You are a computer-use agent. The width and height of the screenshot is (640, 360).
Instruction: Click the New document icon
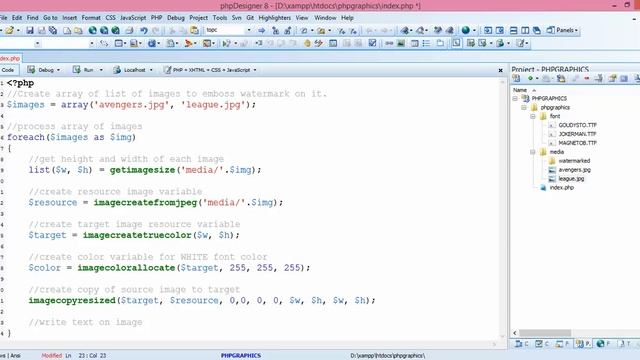[67, 31]
